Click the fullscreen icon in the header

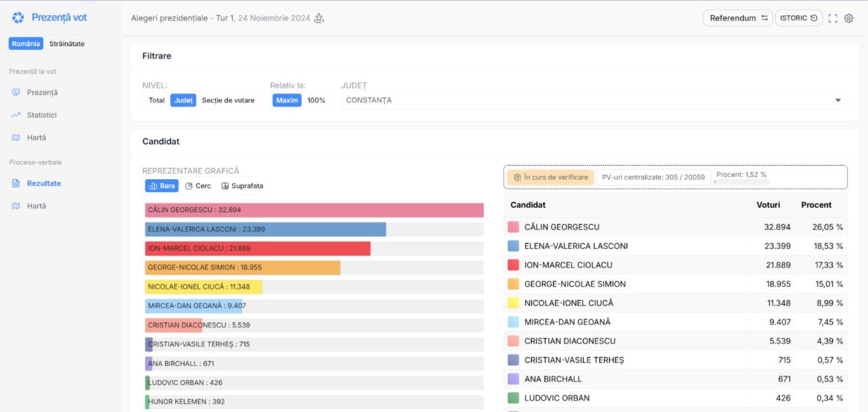[x=833, y=18]
